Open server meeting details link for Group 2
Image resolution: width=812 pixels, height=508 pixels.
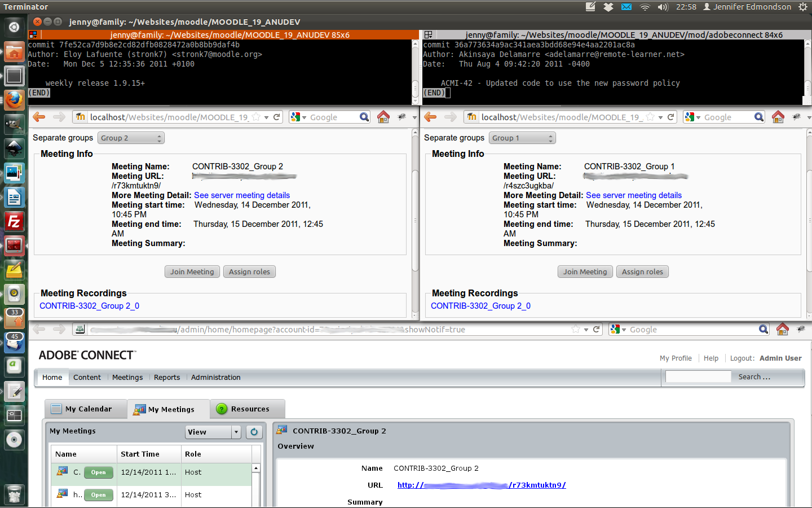coord(242,195)
